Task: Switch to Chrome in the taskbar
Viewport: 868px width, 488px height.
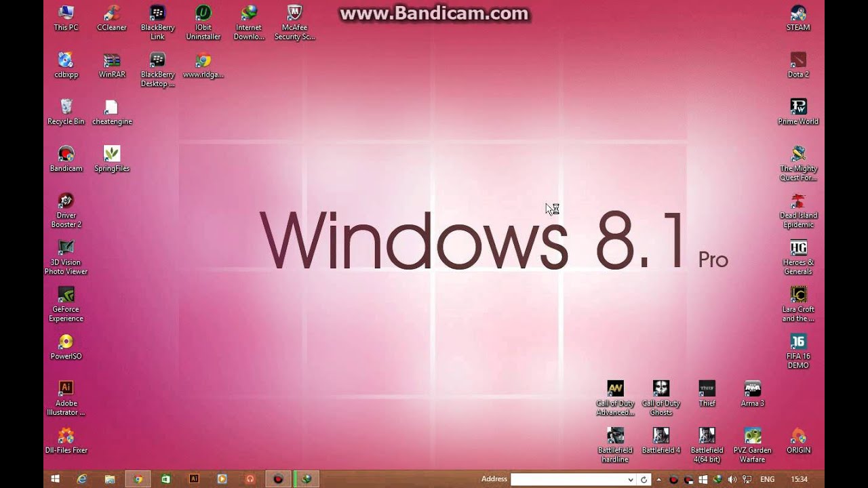Action: [x=138, y=479]
